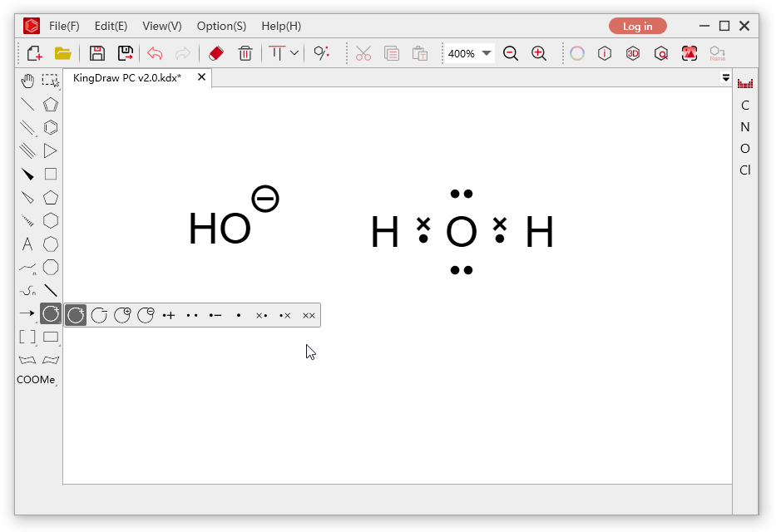Select the highlighted charge symbol tool
The image size is (776, 532).
click(51, 313)
